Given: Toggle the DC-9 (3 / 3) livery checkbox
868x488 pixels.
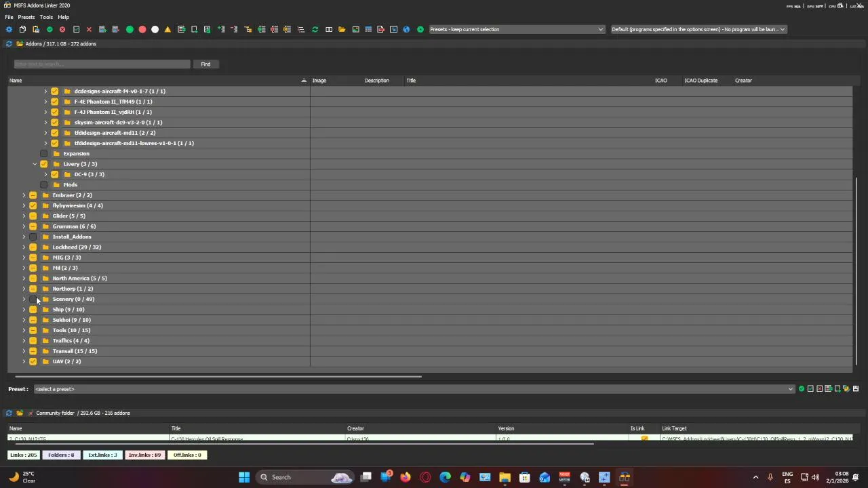Looking at the screenshot, I should point(55,174).
